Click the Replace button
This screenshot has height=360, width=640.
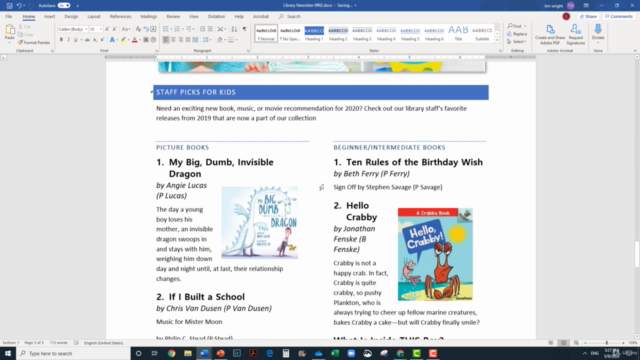coord(517,34)
